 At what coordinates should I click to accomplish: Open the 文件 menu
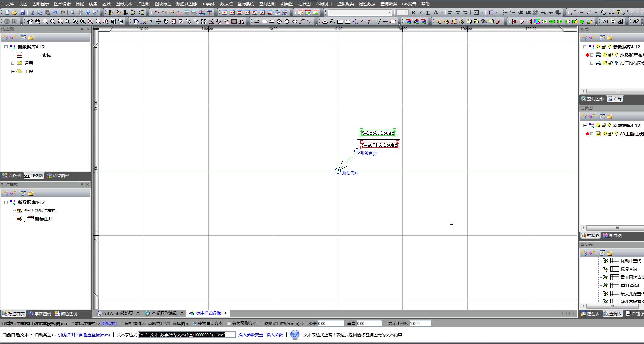click(10, 4)
